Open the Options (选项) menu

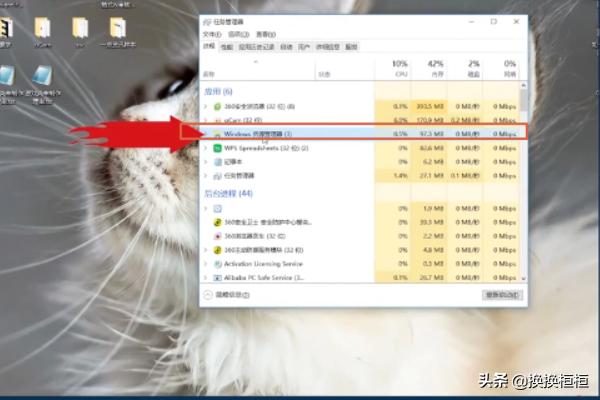point(238,34)
